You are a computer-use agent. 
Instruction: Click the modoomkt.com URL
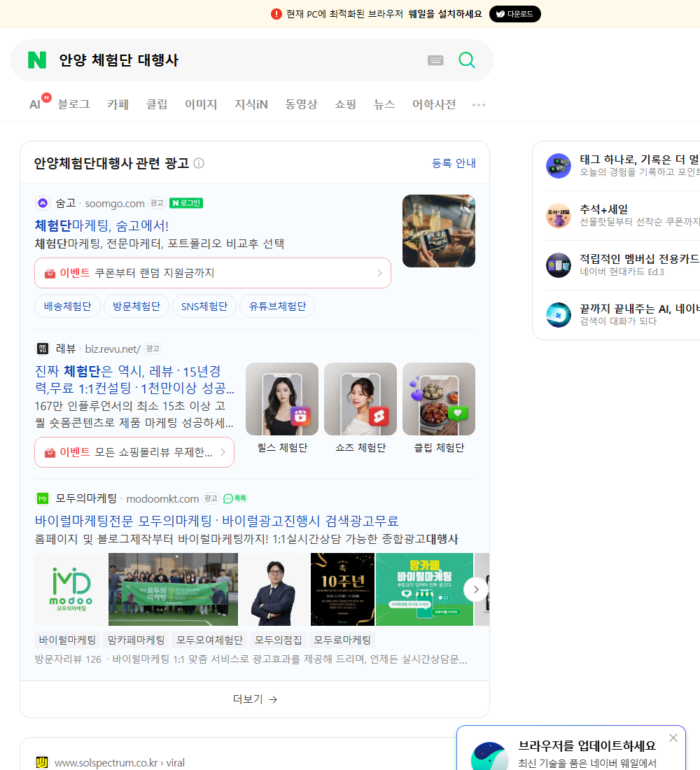coord(162,499)
